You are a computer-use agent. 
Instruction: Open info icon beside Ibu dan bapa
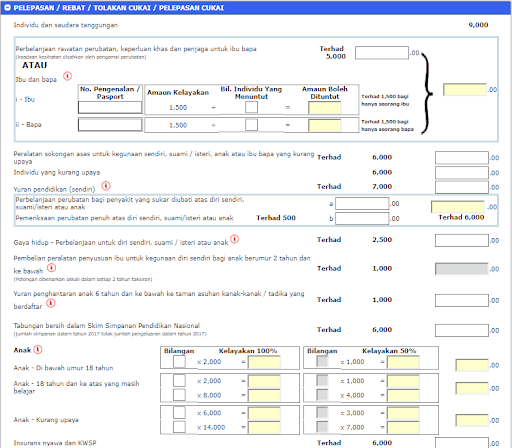point(68,76)
